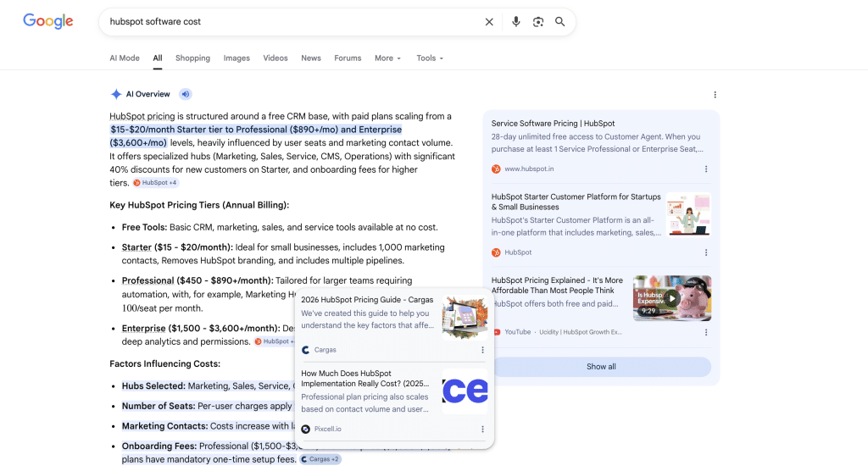The width and height of the screenshot is (868, 471).
Task: Click the AI Overview sparkle icon
Action: coord(115,94)
